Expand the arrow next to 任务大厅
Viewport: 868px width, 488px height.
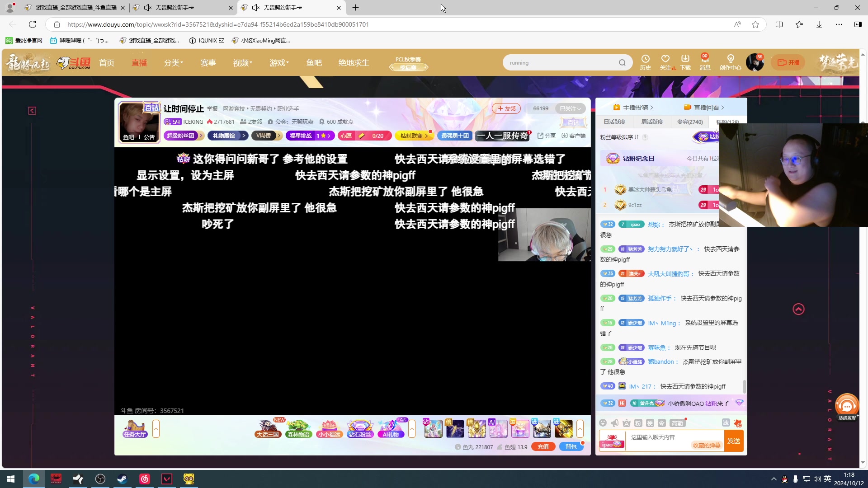[x=156, y=429]
